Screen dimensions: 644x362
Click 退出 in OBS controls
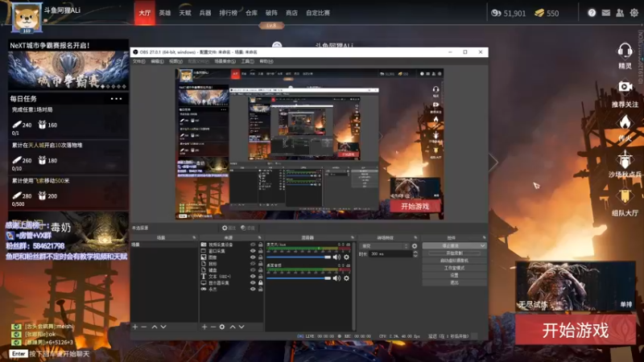454,283
